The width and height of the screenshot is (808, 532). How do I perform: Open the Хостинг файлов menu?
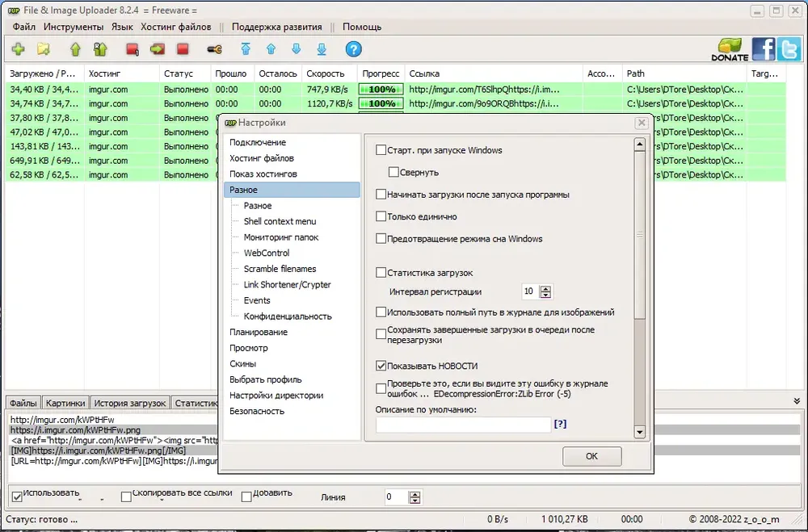[175, 27]
